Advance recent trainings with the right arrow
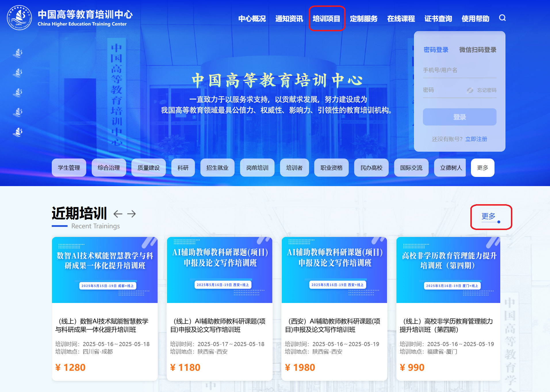The width and height of the screenshot is (550, 392). pyautogui.click(x=131, y=214)
